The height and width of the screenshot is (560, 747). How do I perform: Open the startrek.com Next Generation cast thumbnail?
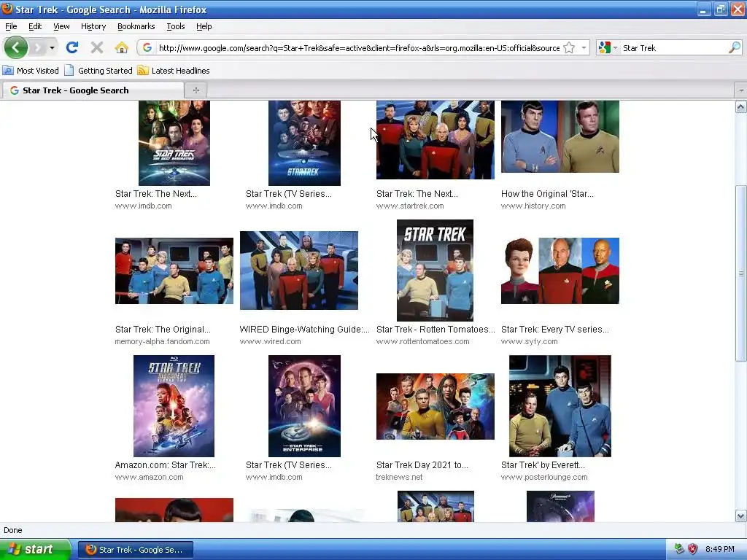[435, 140]
